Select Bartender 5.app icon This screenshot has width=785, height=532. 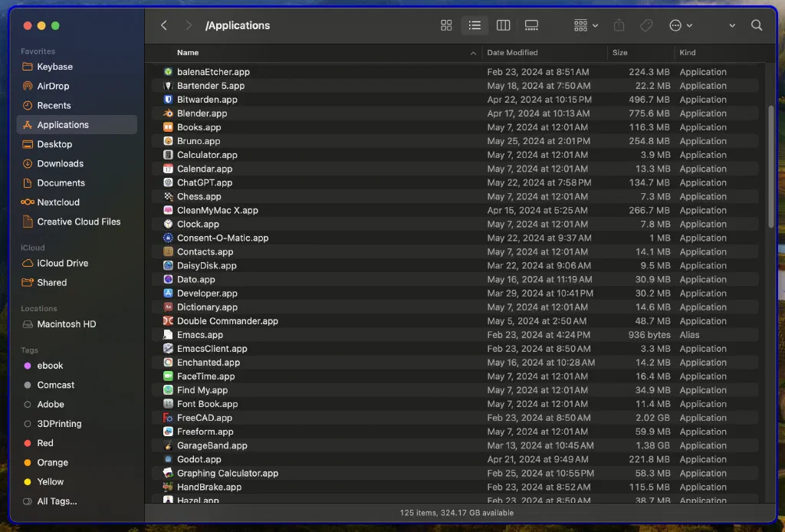(168, 86)
